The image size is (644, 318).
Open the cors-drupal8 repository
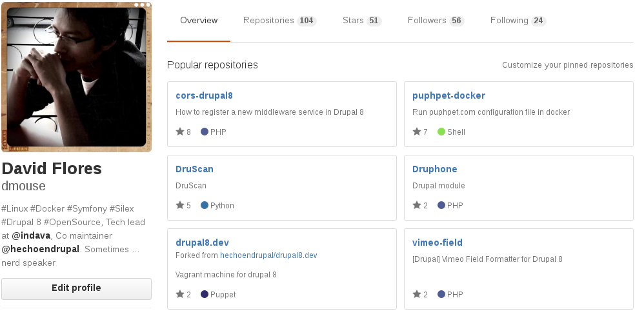204,95
